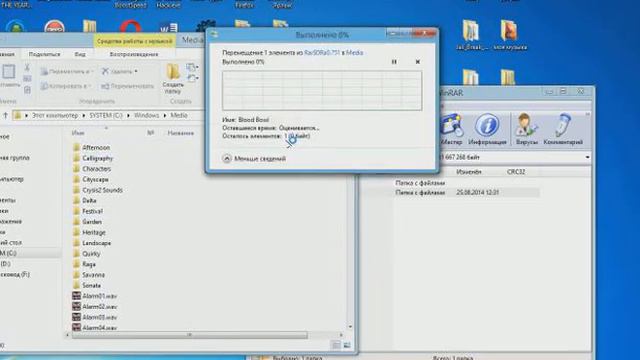Click the Удалить ribbon button
640x360 pixels.
coord(119,71)
